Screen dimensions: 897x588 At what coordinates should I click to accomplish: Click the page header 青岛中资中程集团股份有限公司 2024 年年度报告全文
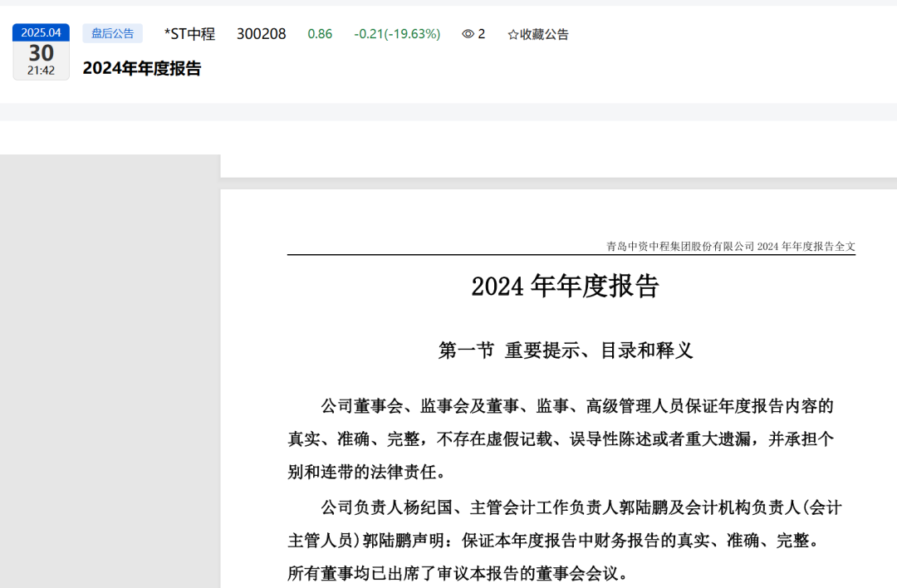(x=731, y=246)
